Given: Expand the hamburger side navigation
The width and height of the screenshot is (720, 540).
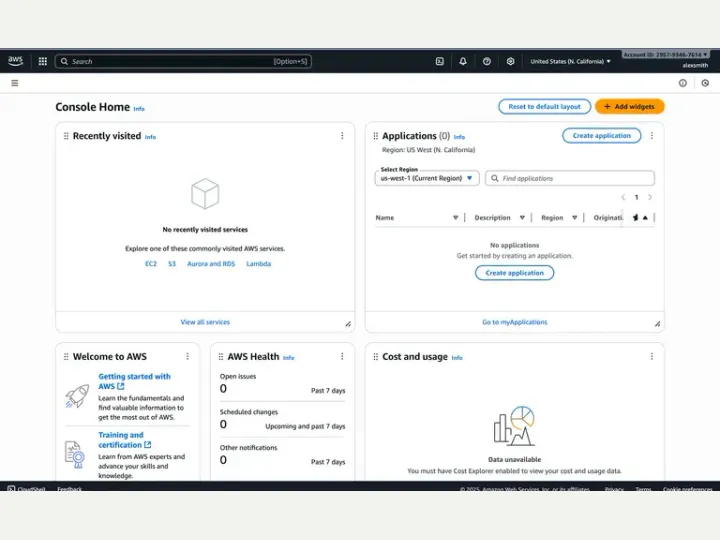Looking at the screenshot, I should pyautogui.click(x=15, y=83).
